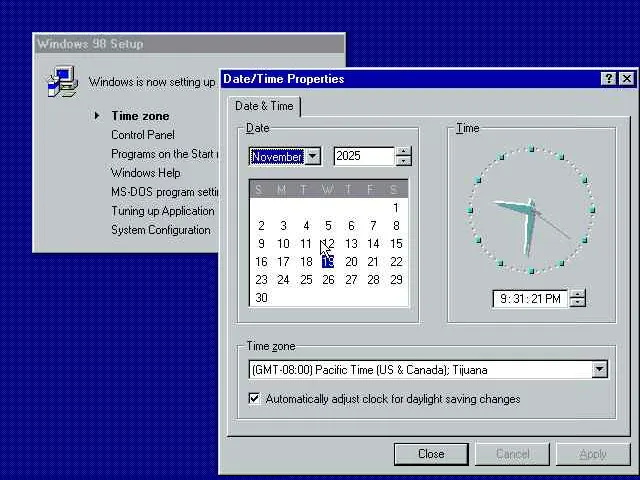Select day 2 in the calendar
The height and width of the screenshot is (480, 640).
[261, 226]
